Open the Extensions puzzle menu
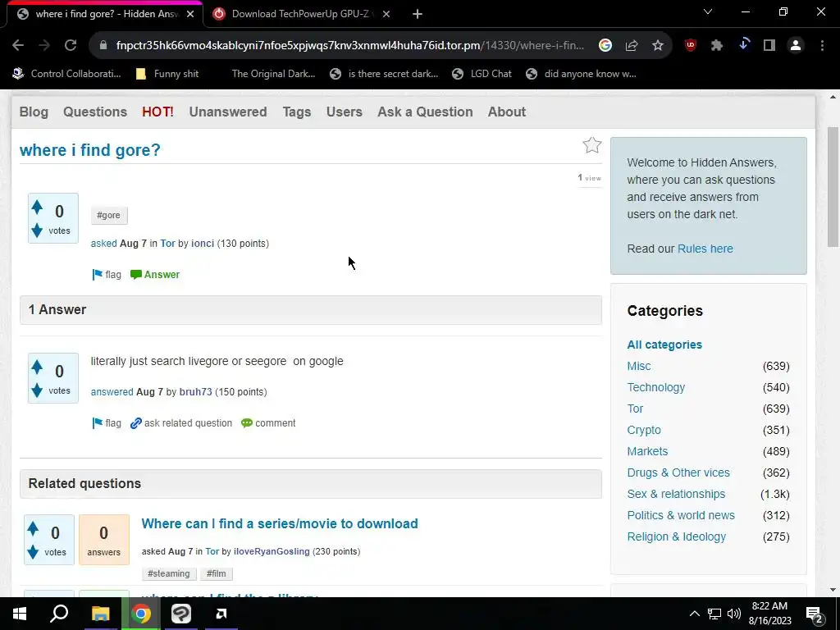 (717, 46)
